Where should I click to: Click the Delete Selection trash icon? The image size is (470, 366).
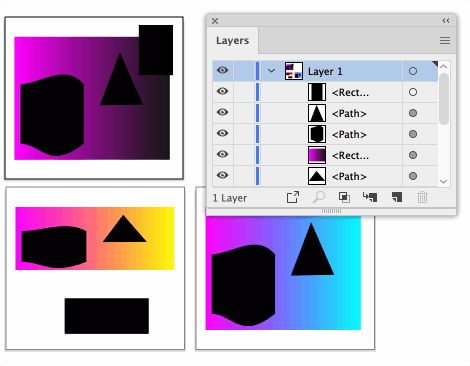[422, 197]
